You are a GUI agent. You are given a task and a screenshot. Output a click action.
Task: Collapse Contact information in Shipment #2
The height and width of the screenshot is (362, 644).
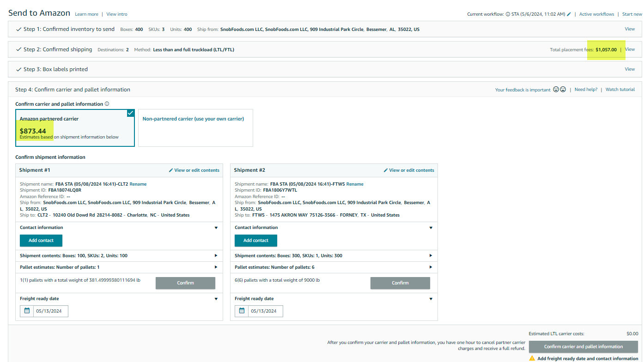pyautogui.click(x=431, y=228)
